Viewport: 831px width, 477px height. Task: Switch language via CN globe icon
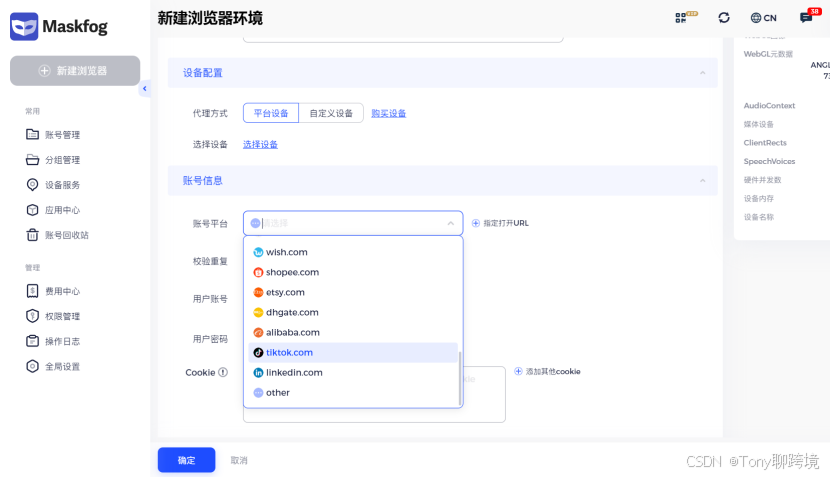763,17
